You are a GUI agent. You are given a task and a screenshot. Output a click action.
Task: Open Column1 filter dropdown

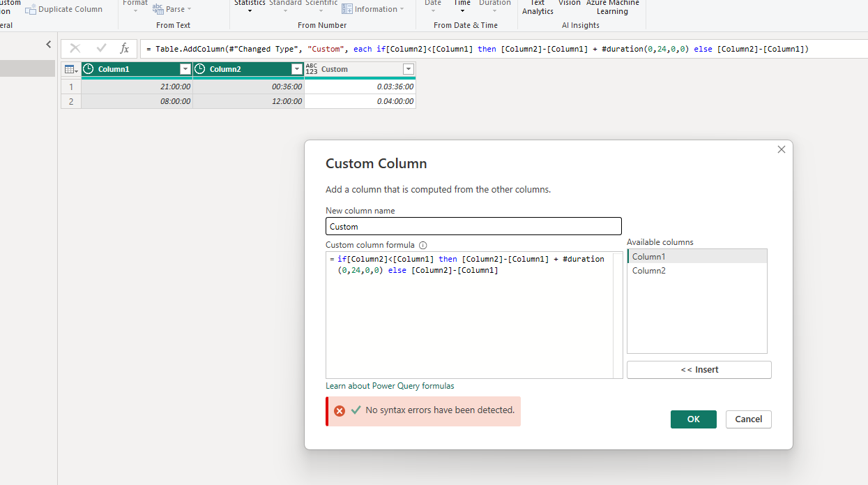(x=185, y=69)
